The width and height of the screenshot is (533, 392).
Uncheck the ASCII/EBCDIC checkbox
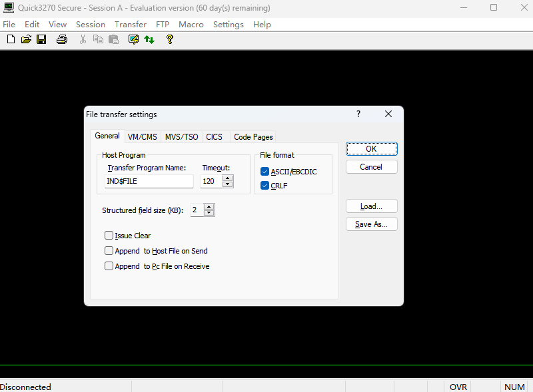pyautogui.click(x=265, y=172)
